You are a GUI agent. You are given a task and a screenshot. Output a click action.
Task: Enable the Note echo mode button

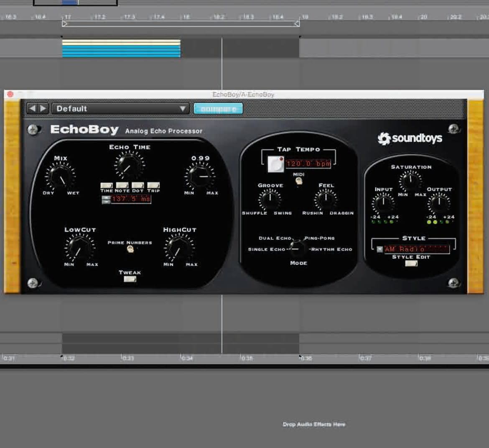coord(122,185)
